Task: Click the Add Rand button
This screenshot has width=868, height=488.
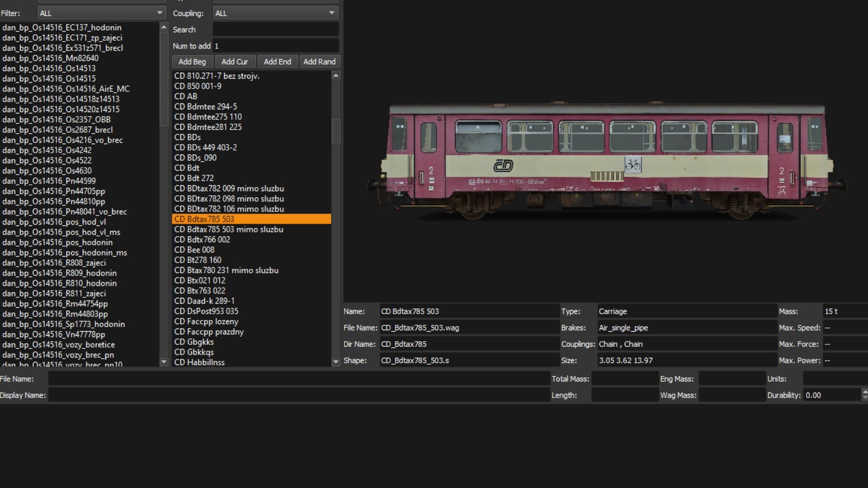Action: (x=319, y=61)
